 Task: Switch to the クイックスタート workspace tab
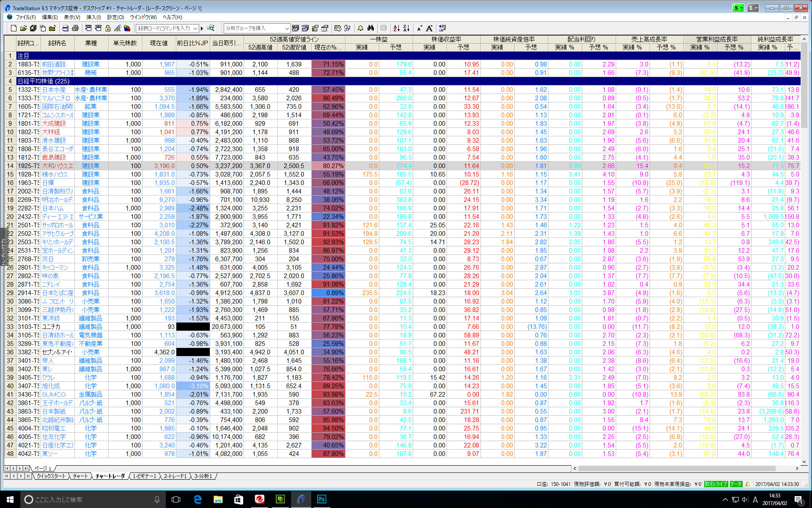[51, 476]
